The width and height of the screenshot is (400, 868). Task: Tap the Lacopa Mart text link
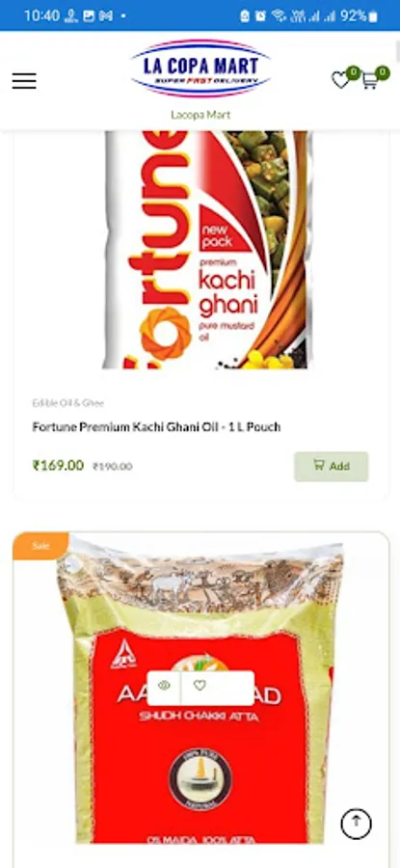[x=200, y=115]
